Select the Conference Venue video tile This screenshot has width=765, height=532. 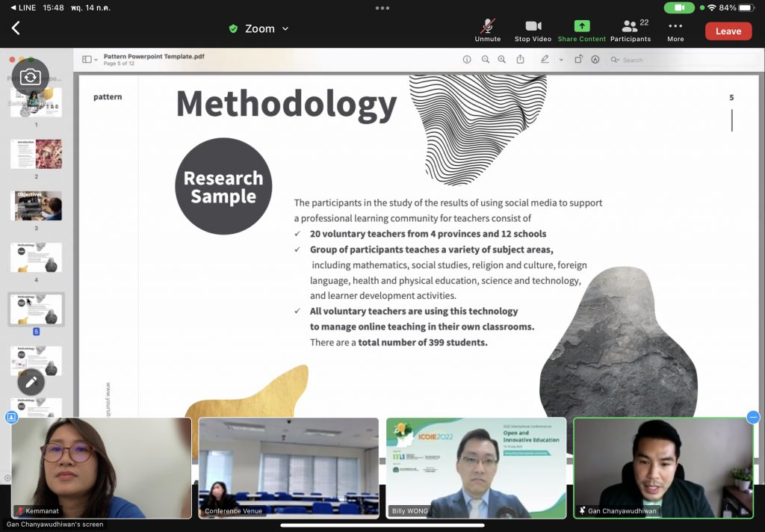(x=288, y=467)
